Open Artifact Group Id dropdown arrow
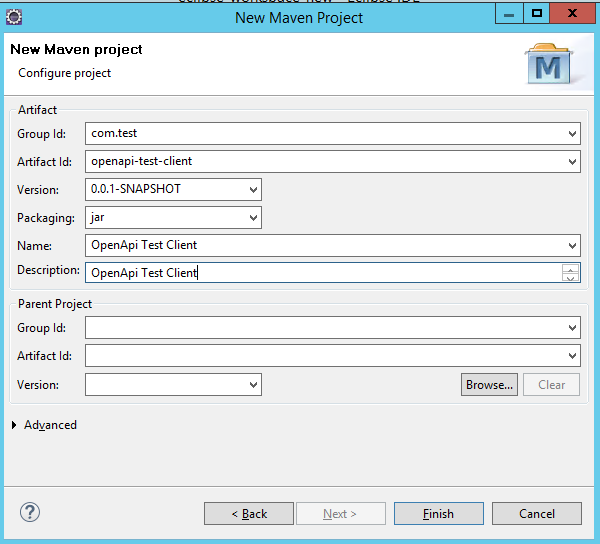This screenshot has height=544, width=600. point(572,134)
